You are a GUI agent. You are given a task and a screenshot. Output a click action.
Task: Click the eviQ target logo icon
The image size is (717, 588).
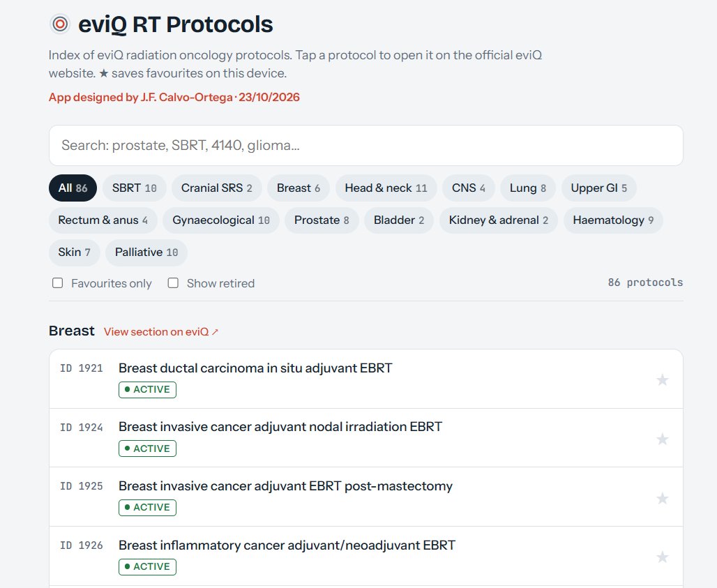tap(60, 24)
